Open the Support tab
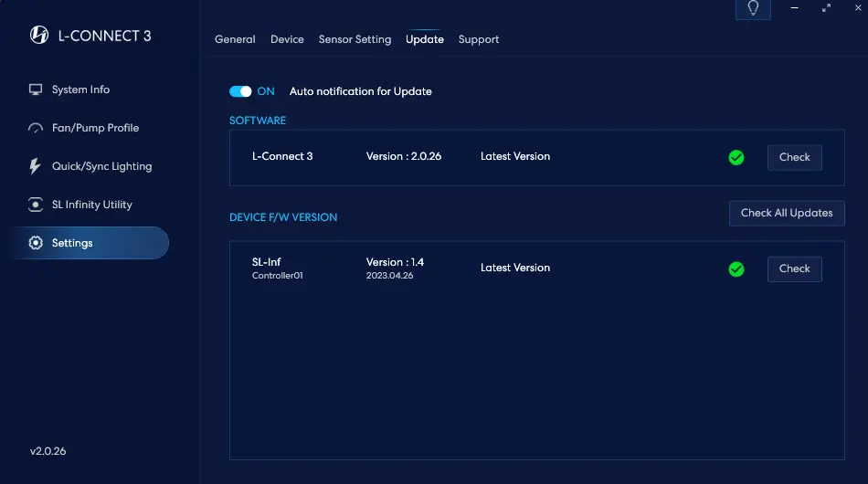This screenshot has width=868, height=484. (x=478, y=40)
